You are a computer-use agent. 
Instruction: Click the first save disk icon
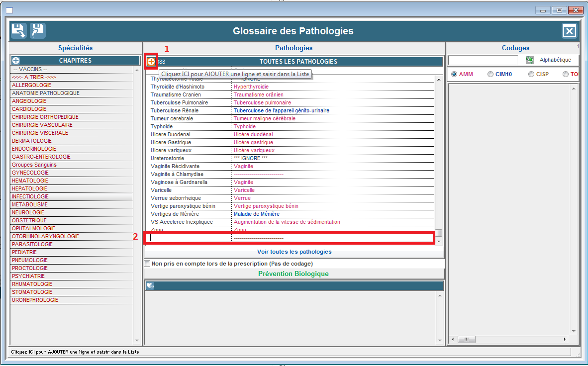coord(18,31)
